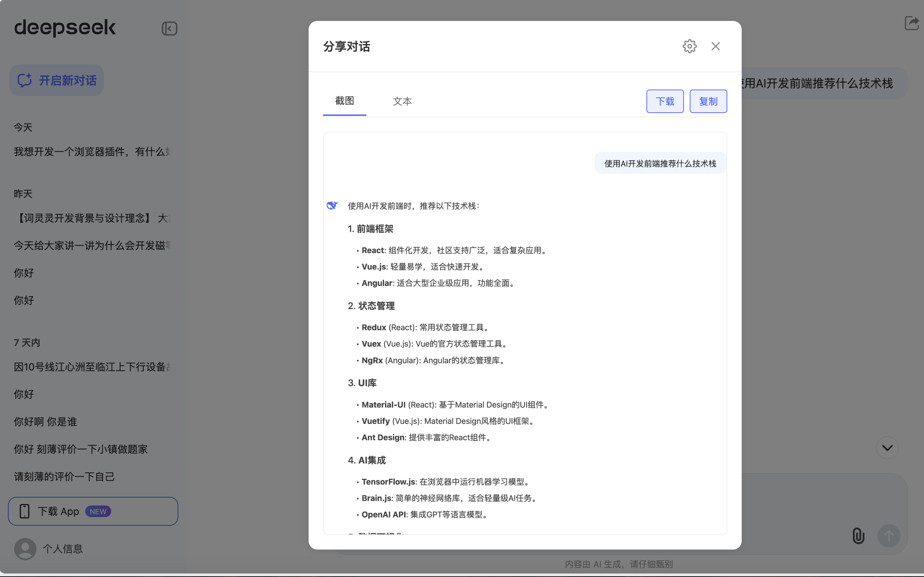Click the 复制 button
The height and width of the screenshot is (577, 924).
tap(708, 101)
